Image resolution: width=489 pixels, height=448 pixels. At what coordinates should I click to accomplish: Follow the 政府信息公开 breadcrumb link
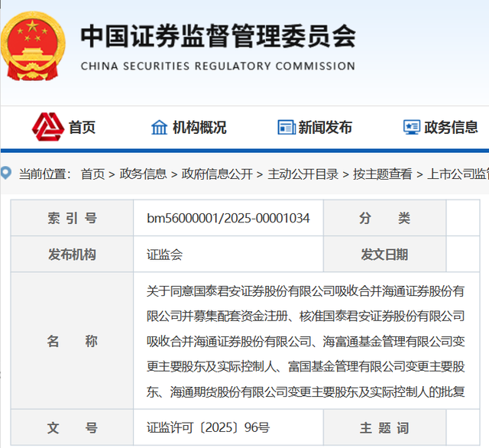(x=217, y=174)
